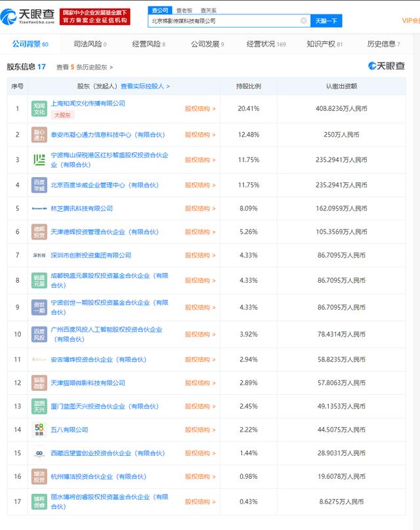The height and width of the screenshot is (530, 420).
Task: Click 锐盛元景 logo icon
Action: coord(39,281)
